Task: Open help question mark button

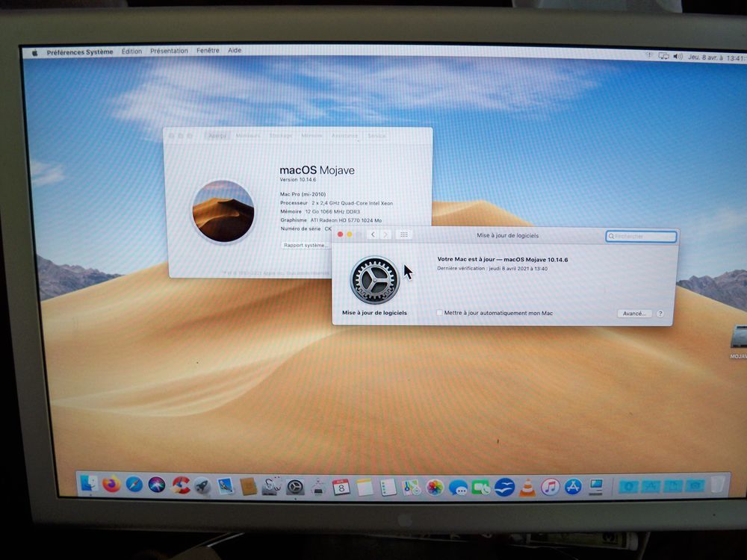Action: click(x=660, y=314)
